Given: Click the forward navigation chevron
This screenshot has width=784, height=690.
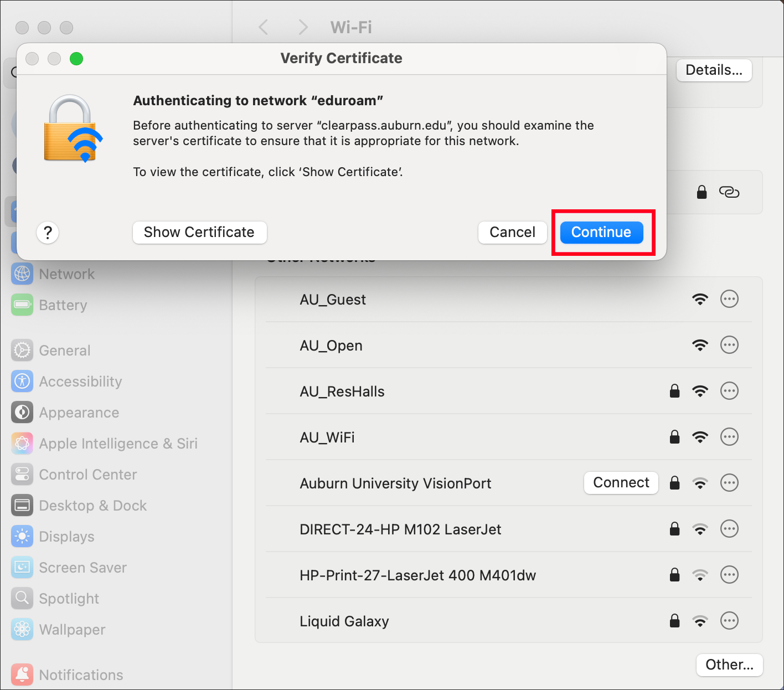Looking at the screenshot, I should coord(303,27).
